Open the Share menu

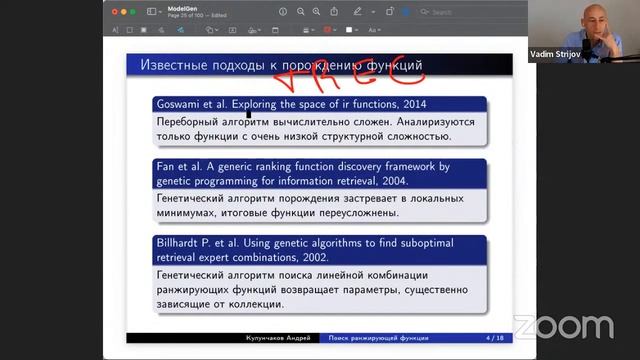[x=334, y=12]
